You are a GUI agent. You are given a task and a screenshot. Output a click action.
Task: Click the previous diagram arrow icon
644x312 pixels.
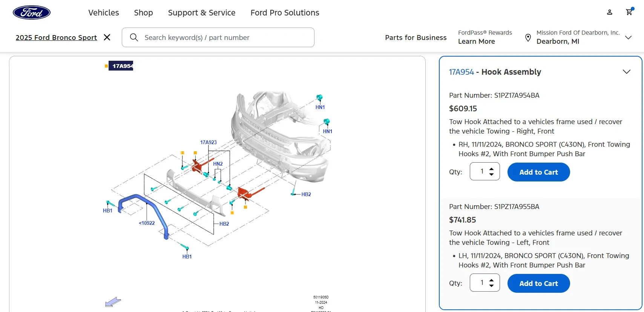(113, 302)
